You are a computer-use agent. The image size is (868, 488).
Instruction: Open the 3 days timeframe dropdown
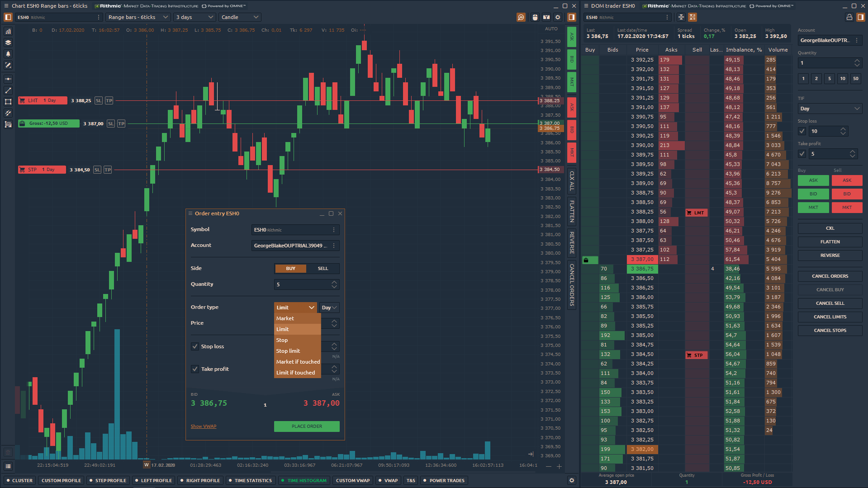[194, 17]
